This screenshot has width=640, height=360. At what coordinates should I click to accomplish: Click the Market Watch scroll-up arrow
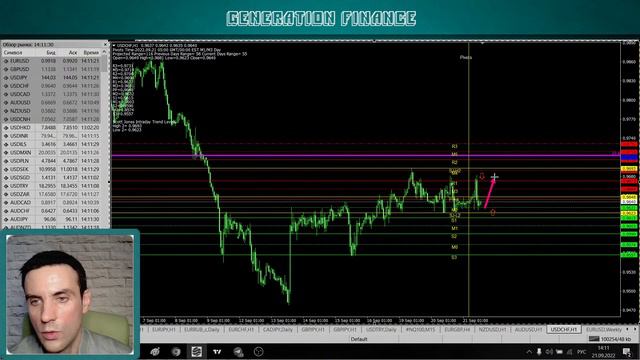pyautogui.click(x=105, y=53)
